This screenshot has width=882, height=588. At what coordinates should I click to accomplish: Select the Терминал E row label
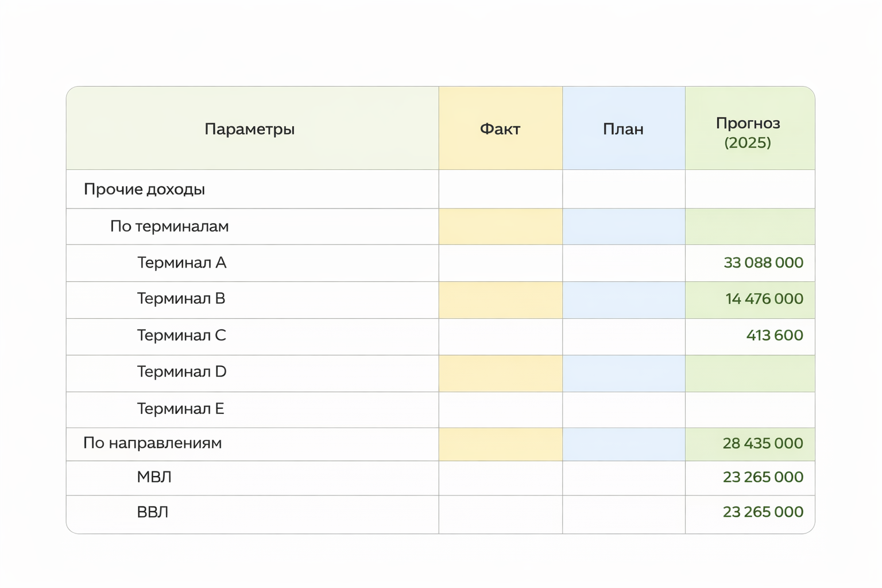click(x=180, y=409)
